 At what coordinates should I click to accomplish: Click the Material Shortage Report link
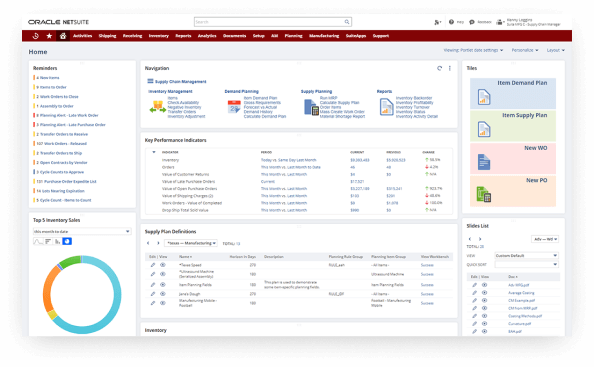point(342,116)
